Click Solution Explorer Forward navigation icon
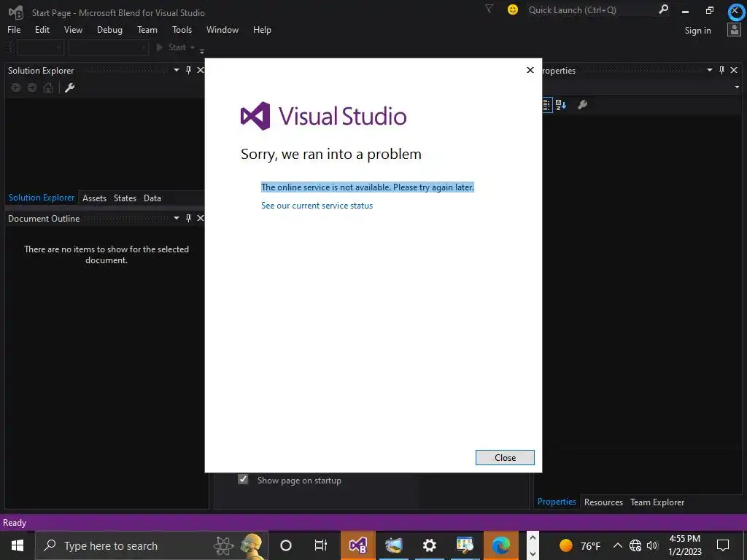 pyautogui.click(x=32, y=87)
